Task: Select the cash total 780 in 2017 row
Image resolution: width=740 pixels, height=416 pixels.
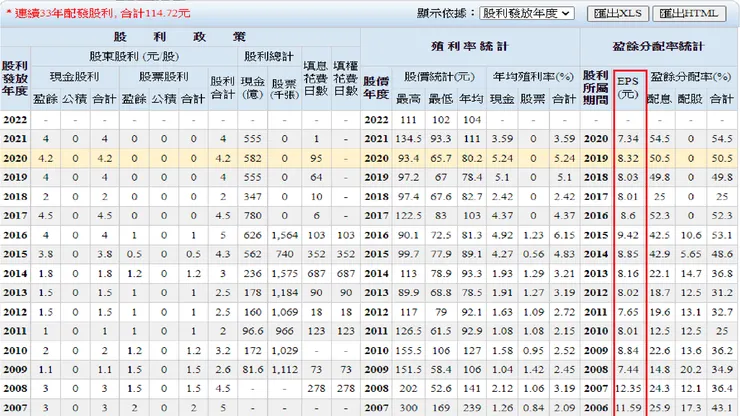Action: [x=252, y=216]
